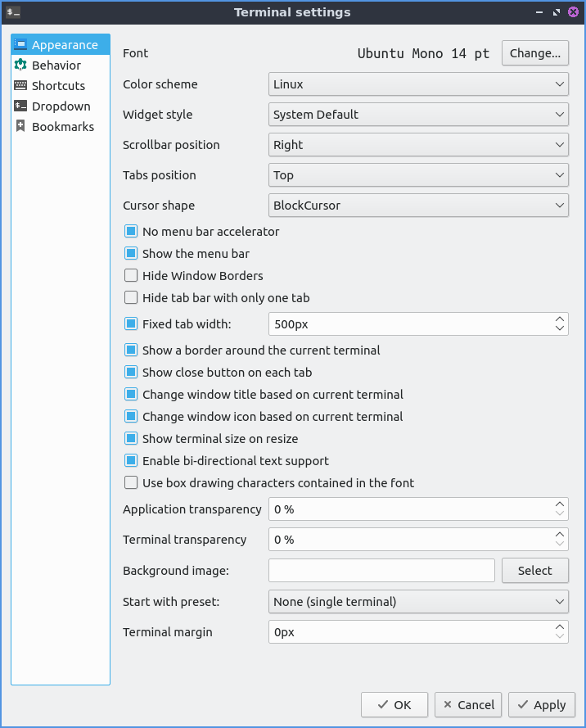This screenshot has height=728, width=586.
Task: Click the terminal icon in title bar
Action: pos(13,12)
